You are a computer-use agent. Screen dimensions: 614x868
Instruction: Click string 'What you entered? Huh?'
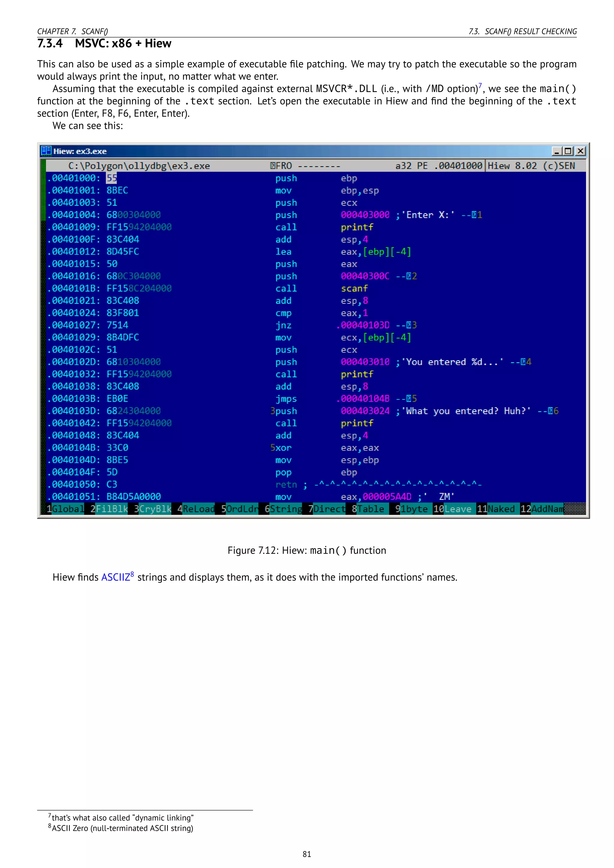466,411
